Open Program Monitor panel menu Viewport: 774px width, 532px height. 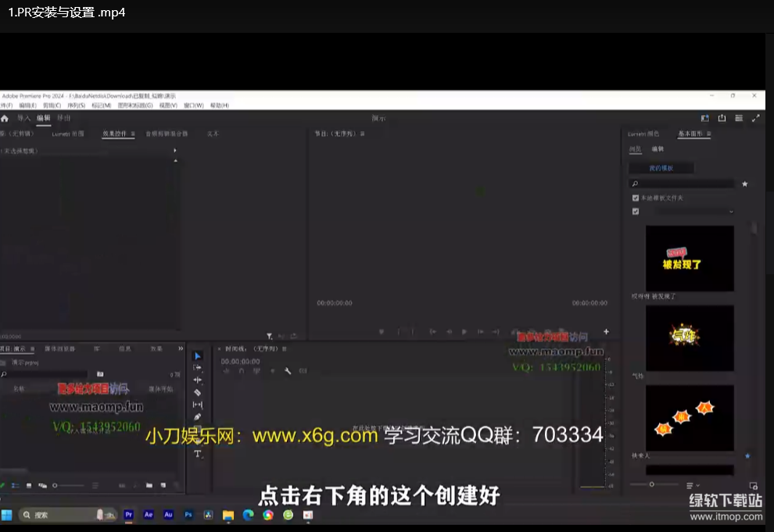pyautogui.click(x=362, y=134)
